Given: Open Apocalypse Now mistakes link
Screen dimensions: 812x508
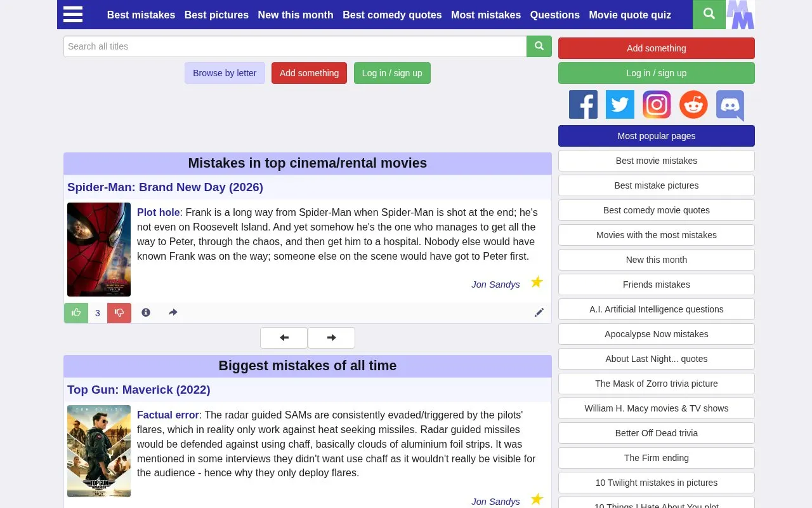Looking at the screenshot, I should click(657, 334).
